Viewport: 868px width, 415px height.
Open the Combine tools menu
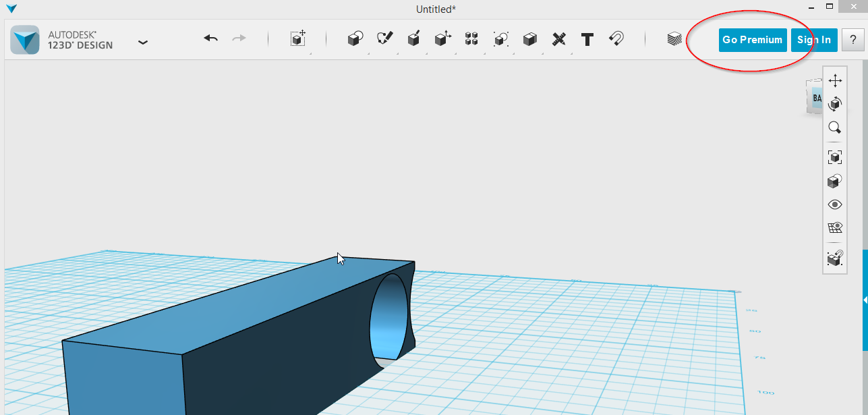click(529, 39)
